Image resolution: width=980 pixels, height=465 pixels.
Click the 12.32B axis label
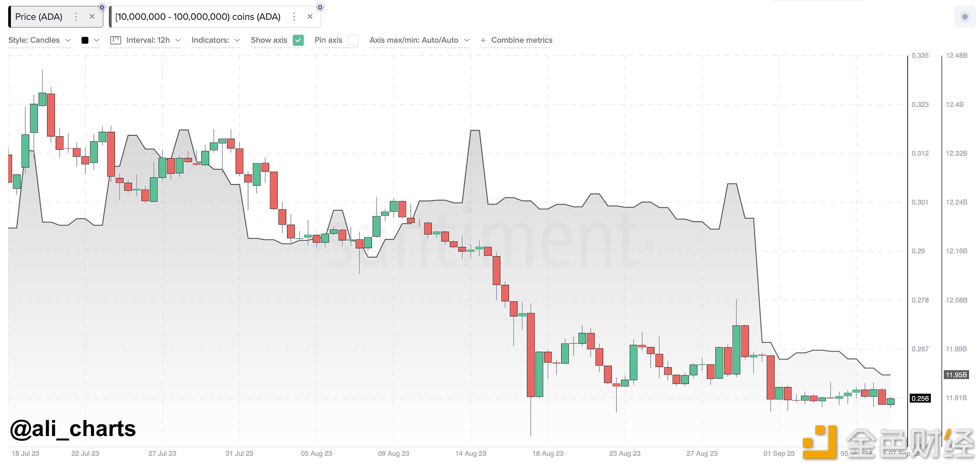956,153
